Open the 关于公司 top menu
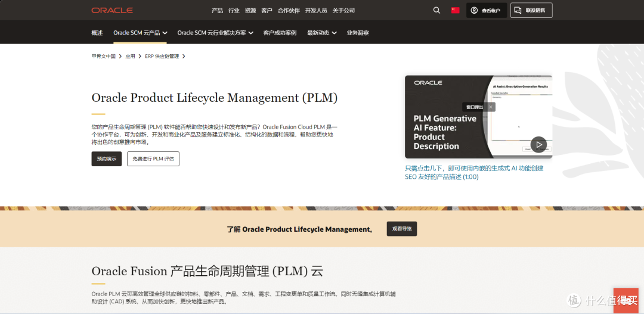The image size is (644, 314). (x=343, y=11)
